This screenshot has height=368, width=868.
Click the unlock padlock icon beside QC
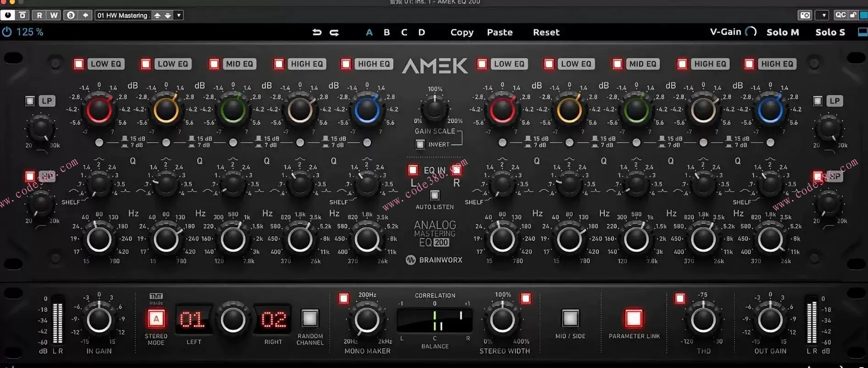click(x=852, y=15)
